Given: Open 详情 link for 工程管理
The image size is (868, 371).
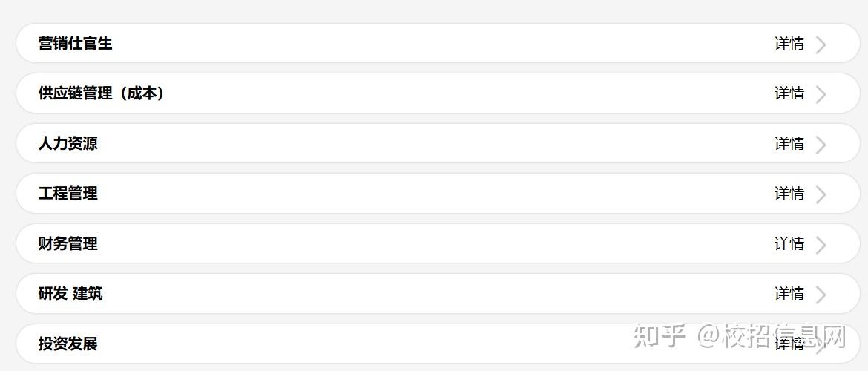Looking at the screenshot, I should 789,194.
